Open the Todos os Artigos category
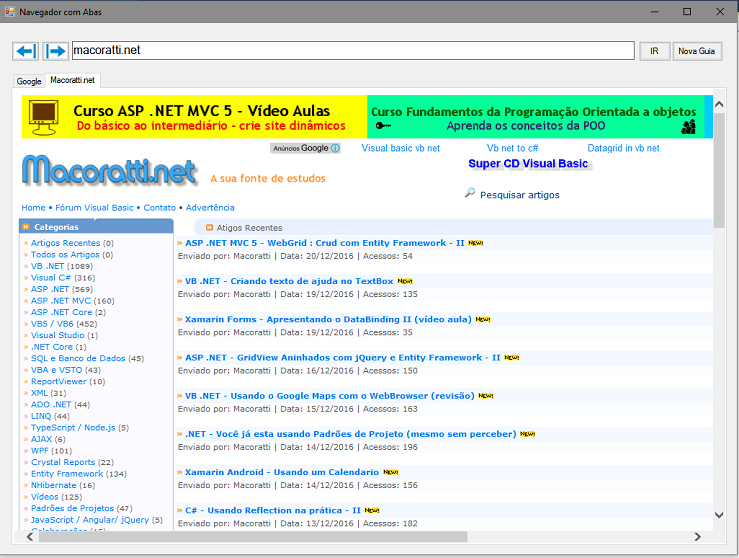Image resolution: width=739 pixels, height=558 pixels. tap(65, 254)
